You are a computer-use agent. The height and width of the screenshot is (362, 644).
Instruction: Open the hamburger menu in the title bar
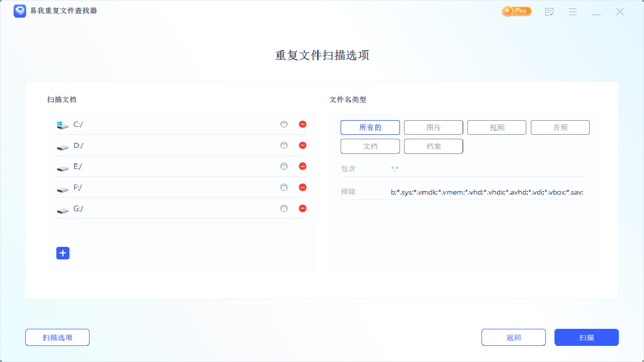pos(573,12)
